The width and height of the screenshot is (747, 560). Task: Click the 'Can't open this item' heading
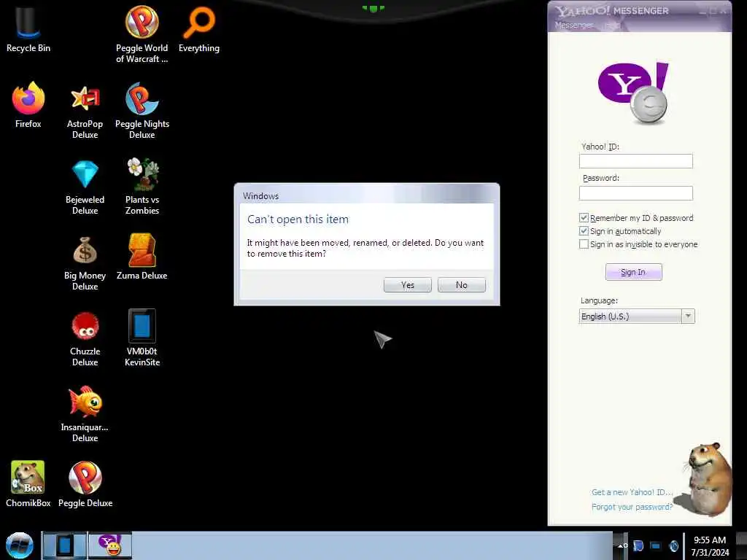(298, 219)
